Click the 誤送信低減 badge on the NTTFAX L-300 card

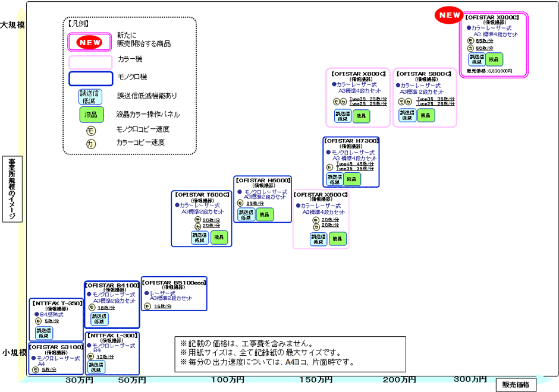96,368
